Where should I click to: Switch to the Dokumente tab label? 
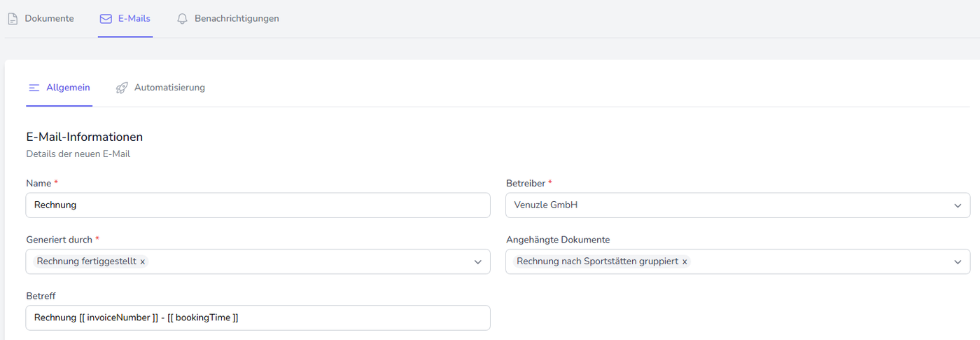pyautogui.click(x=49, y=19)
